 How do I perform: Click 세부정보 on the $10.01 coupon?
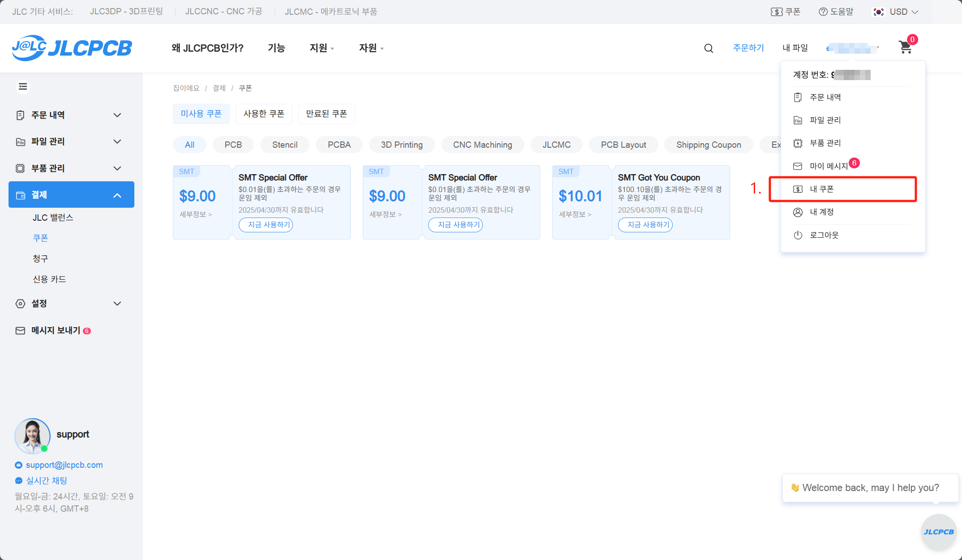pyautogui.click(x=575, y=214)
